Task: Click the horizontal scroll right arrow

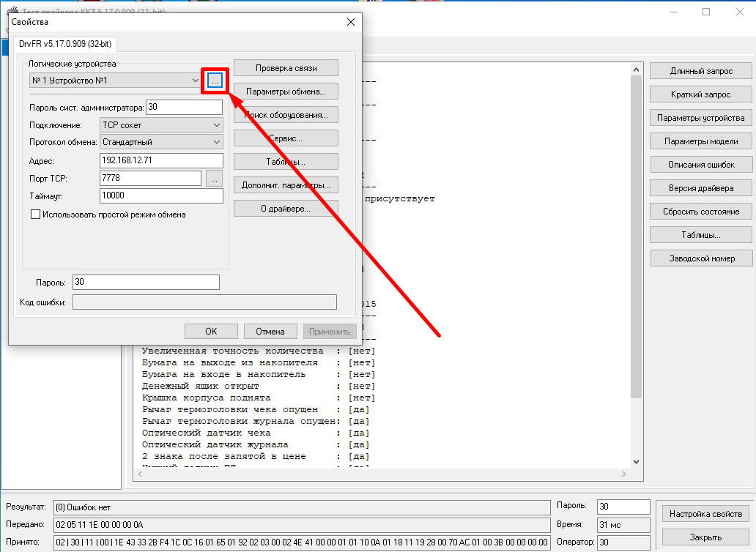Action: [x=624, y=474]
